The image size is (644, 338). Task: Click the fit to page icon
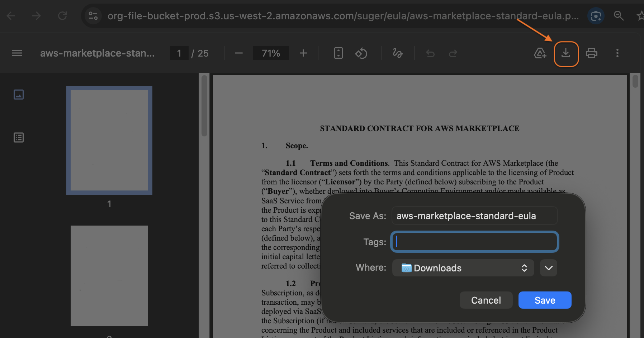pos(338,53)
